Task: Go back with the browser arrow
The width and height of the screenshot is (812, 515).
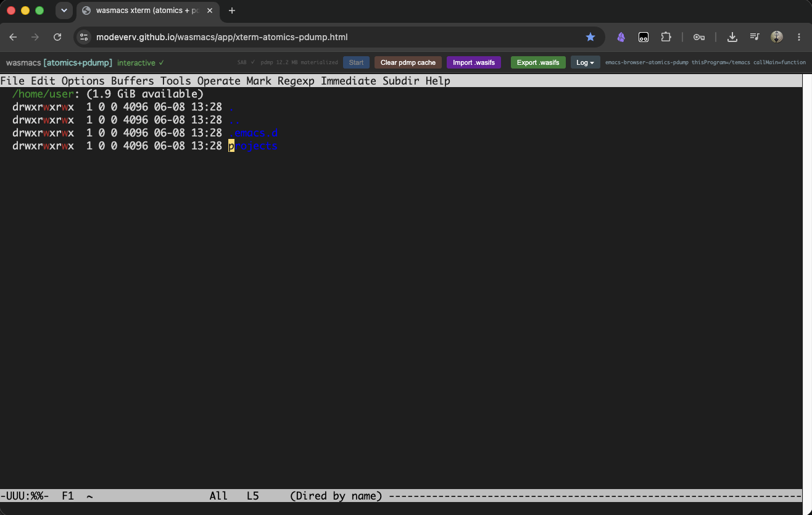Action: [x=13, y=37]
